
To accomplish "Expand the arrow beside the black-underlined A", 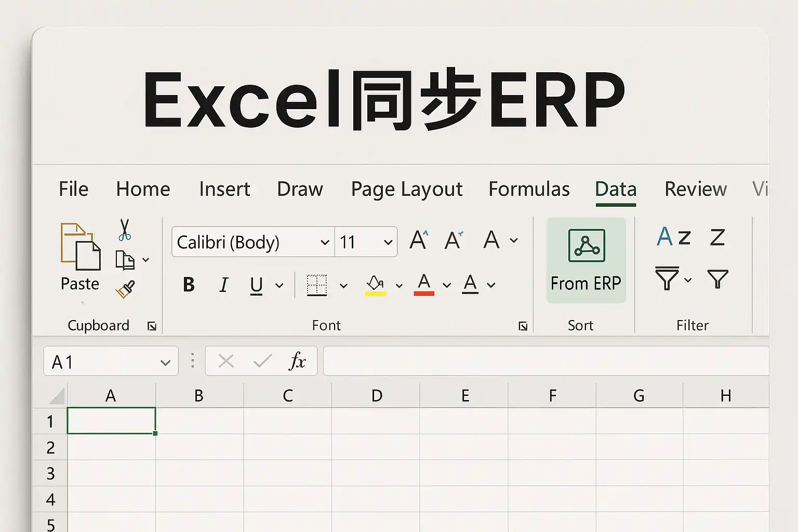I will point(491,285).
